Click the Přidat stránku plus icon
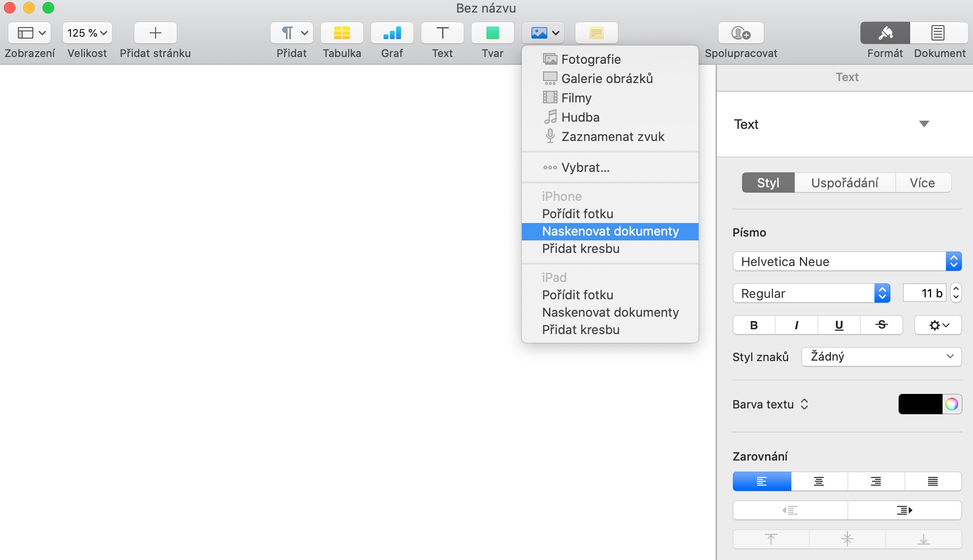This screenshot has height=560, width=973. pyautogui.click(x=155, y=33)
